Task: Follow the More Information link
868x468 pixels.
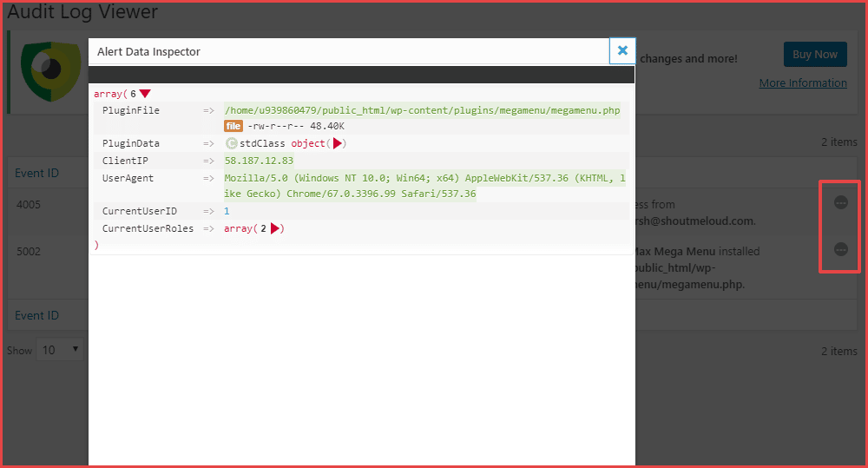Action: 803,83
